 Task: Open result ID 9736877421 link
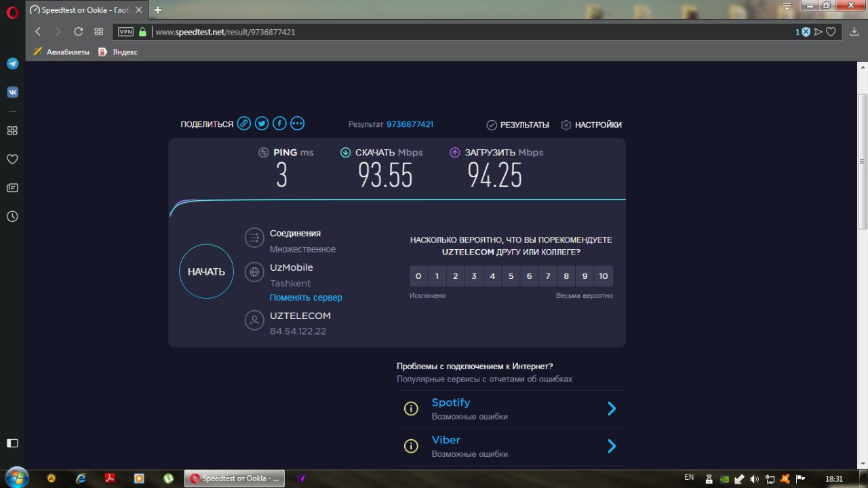410,124
